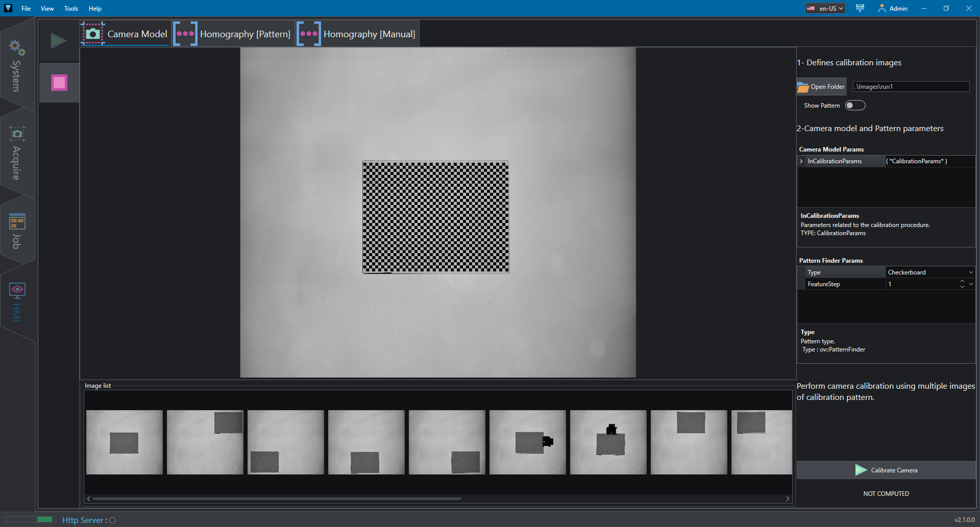Click the green Play run button
The image size is (980, 527).
pos(59,41)
